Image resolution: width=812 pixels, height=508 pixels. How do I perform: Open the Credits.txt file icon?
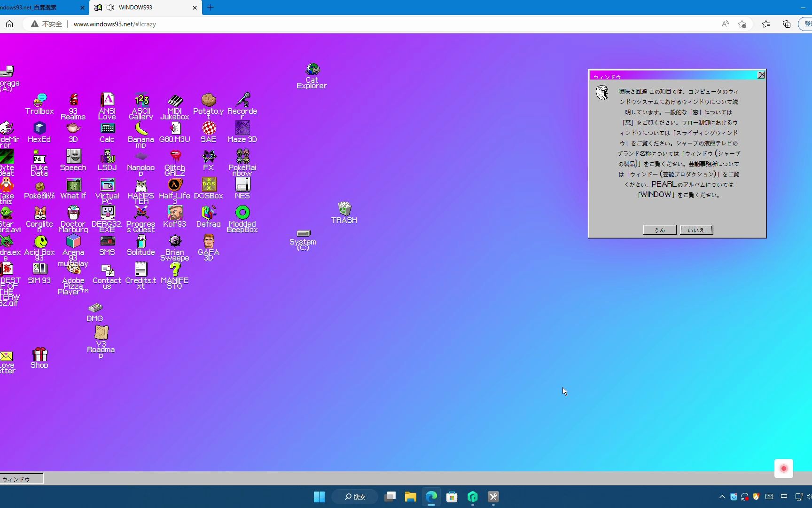click(141, 276)
